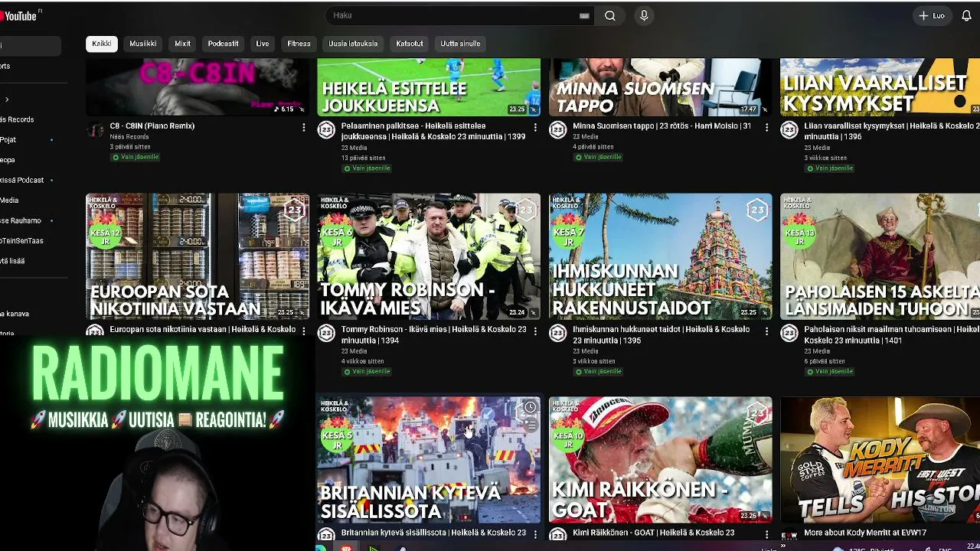Open the Paholaisen 15 askelta thumbnail
The height and width of the screenshot is (551, 980).
(x=880, y=256)
